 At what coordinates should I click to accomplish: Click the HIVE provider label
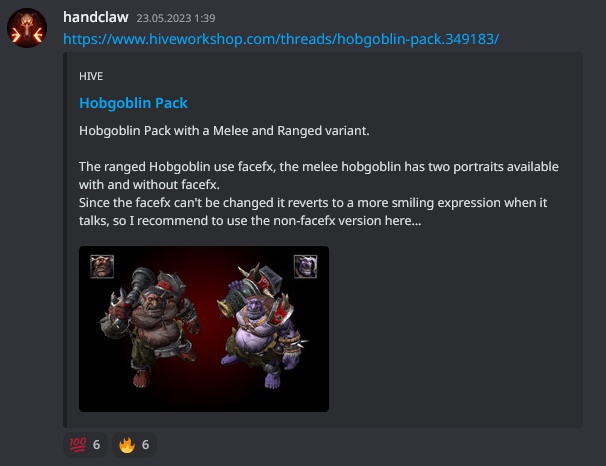91,77
